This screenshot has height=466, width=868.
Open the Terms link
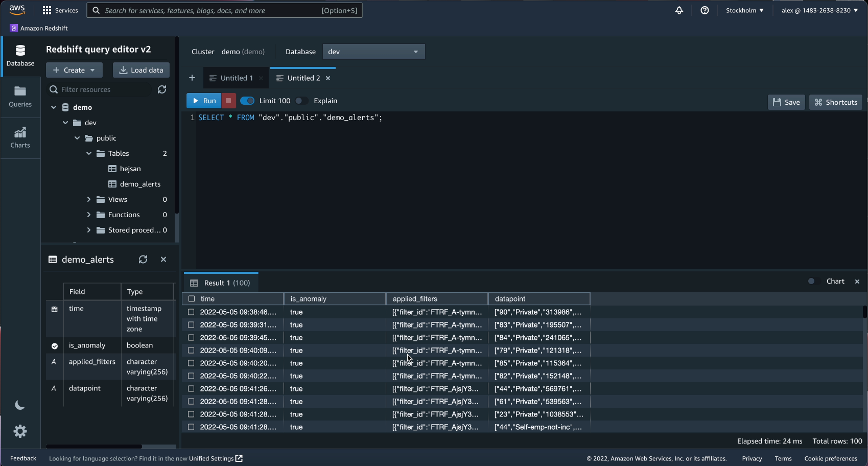click(x=783, y=458)
